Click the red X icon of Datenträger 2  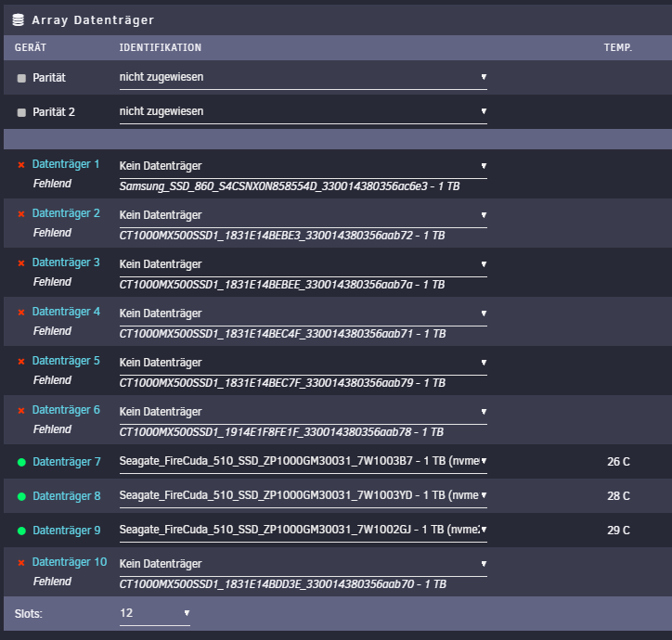click(x=21, y=213)
